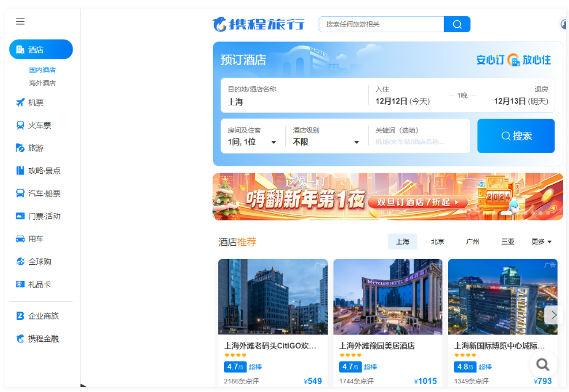The image size is (569, 392).
Task: Click the train icon for train tickets
Action: [x=20, y=125]
